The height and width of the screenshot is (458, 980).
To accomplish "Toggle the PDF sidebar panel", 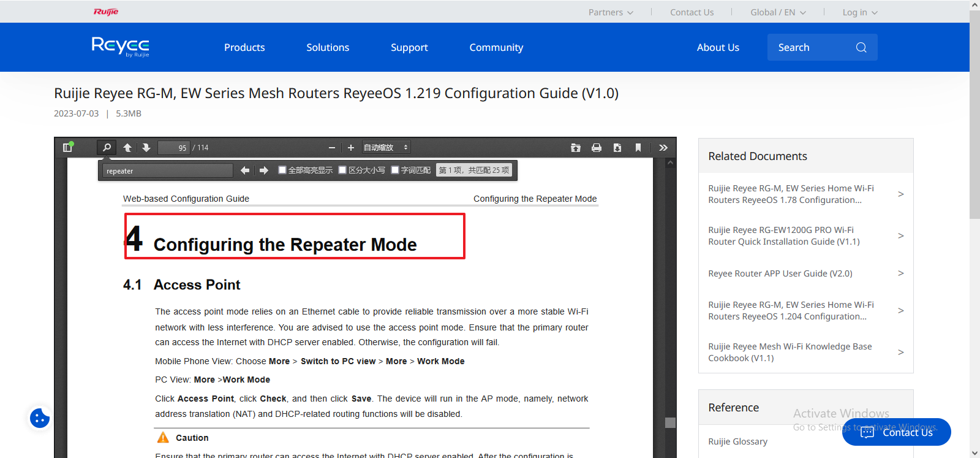I will 68,147.
